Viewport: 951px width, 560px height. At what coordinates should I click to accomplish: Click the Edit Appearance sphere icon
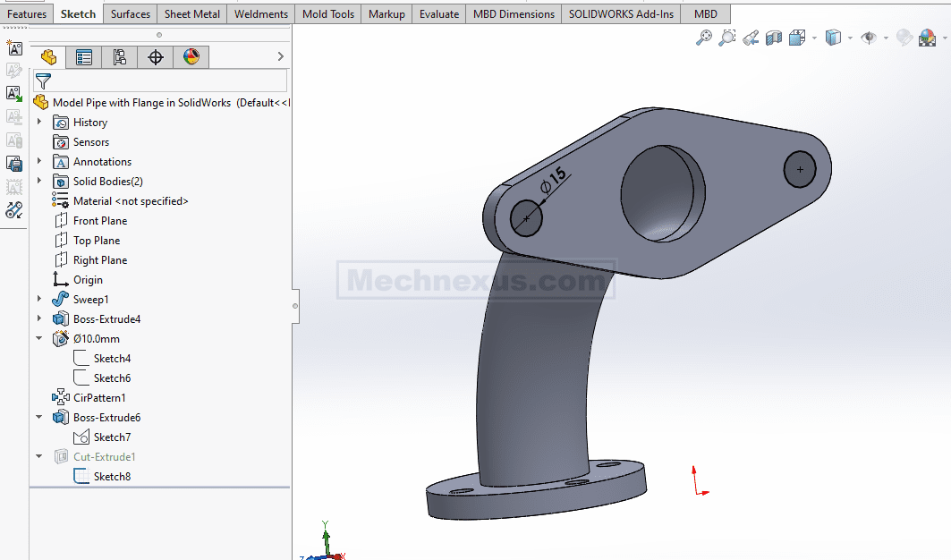tap(904, 38)
